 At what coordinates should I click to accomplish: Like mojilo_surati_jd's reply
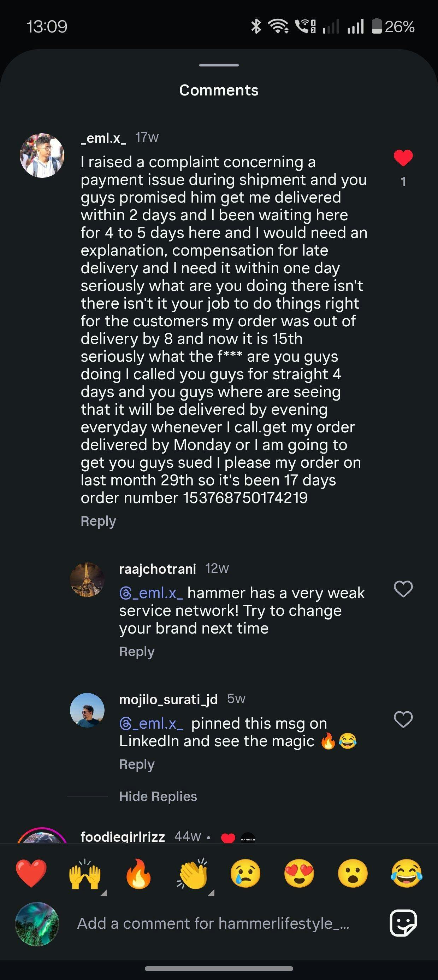(x=403, y=719)
